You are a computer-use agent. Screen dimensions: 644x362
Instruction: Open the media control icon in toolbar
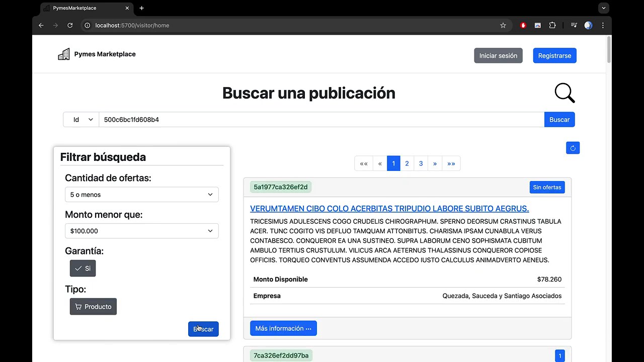click(x=574, y=25)
